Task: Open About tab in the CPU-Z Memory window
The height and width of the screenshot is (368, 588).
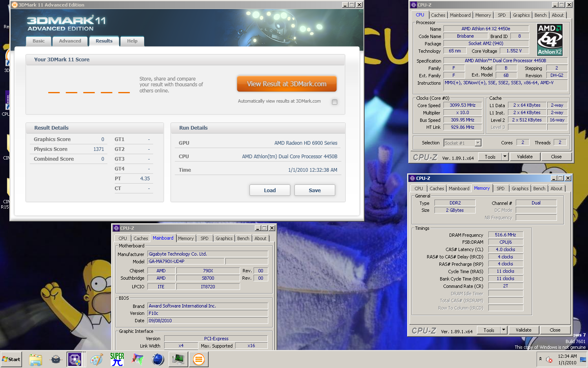Action: [x=557, y=188]
